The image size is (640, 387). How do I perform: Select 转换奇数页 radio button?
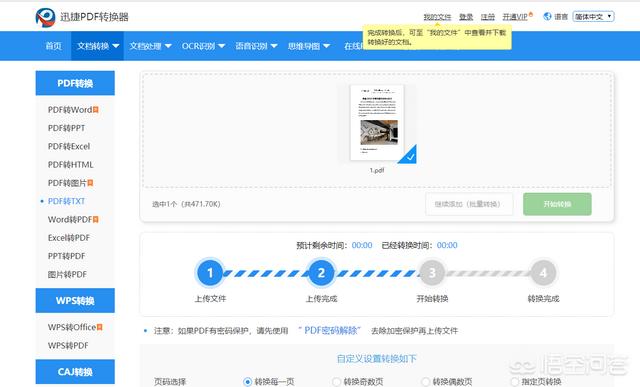[x=336, y=382]
